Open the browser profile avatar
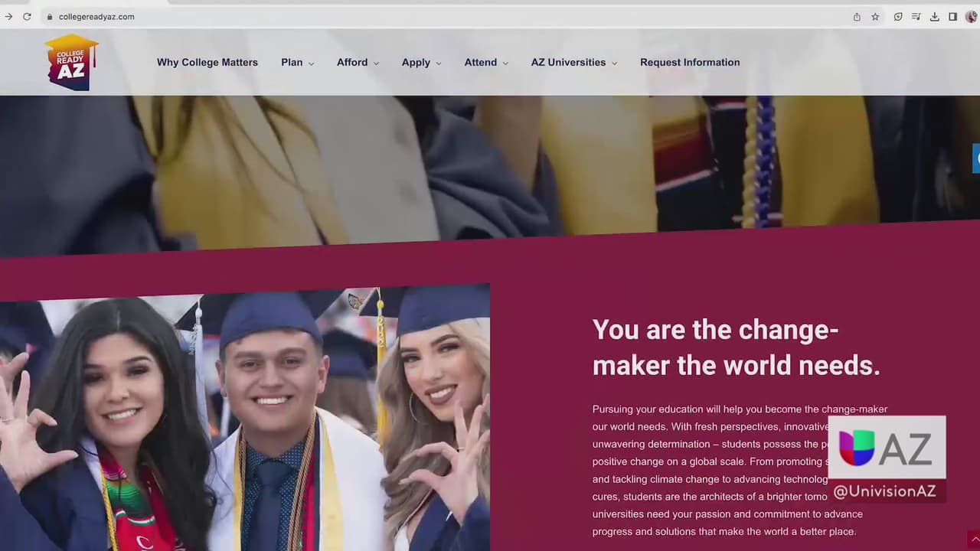Image resolution: width=980 pixels, height=551 pixels. (x=971, y=17)
